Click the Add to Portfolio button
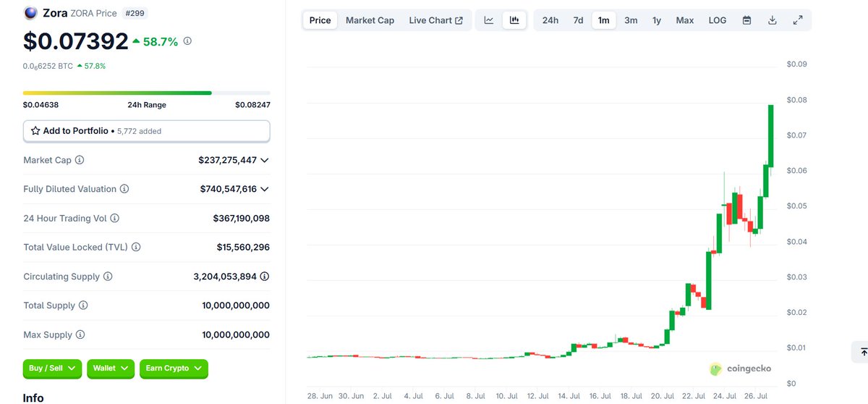Image resolution: width=868 pixels, height=404 pixels. (147, 131)
